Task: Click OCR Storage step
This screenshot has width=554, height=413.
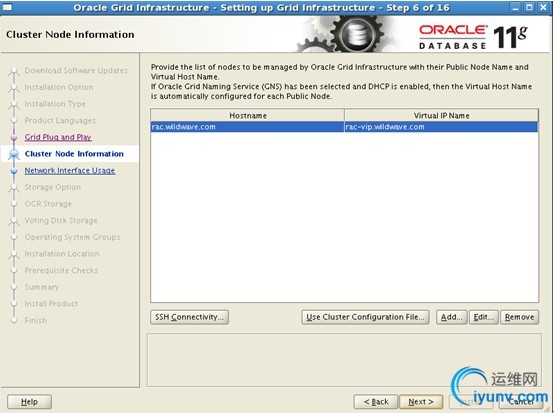Action: tap(48, 204)
